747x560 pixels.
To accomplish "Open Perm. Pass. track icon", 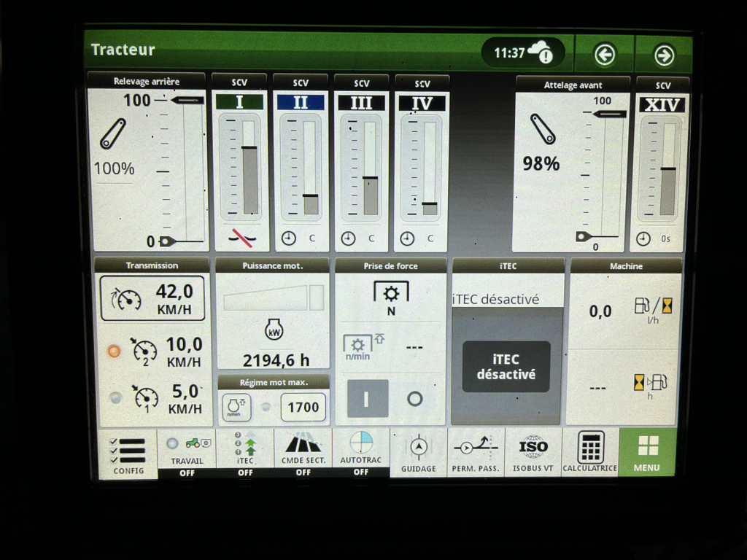I will tap(475, 452).
